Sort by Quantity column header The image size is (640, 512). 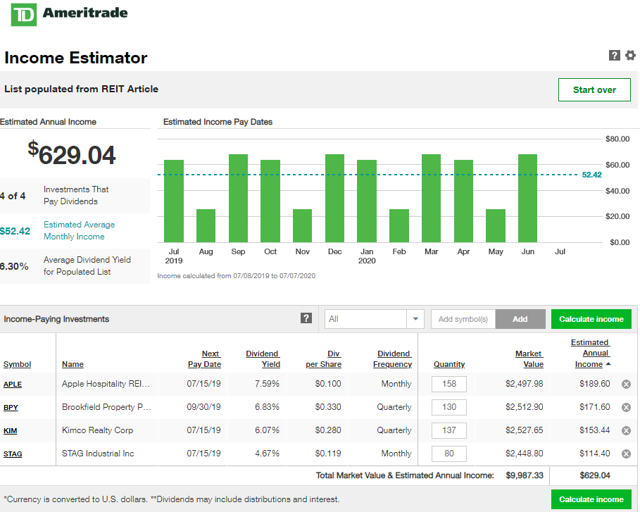pyautogui.click(x=449, y=364)
